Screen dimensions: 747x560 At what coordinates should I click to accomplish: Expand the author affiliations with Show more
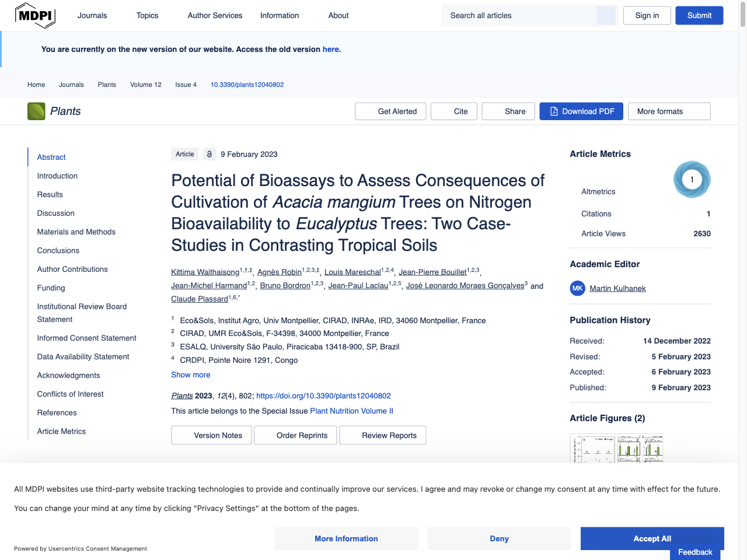click(x=190, y=374)
